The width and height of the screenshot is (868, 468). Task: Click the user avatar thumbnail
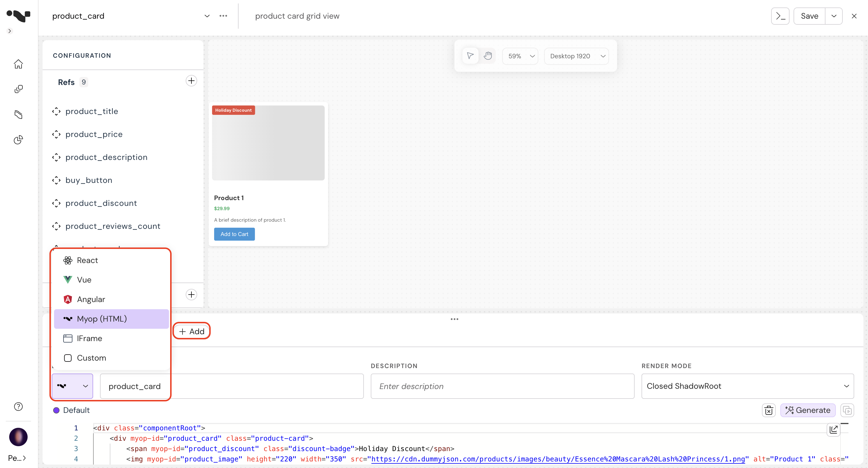pos(18,437)
